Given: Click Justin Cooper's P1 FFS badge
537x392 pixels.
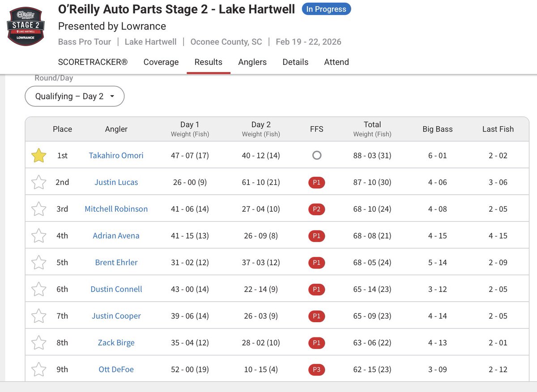Looking at the screenshot, I should coord(317,316).
